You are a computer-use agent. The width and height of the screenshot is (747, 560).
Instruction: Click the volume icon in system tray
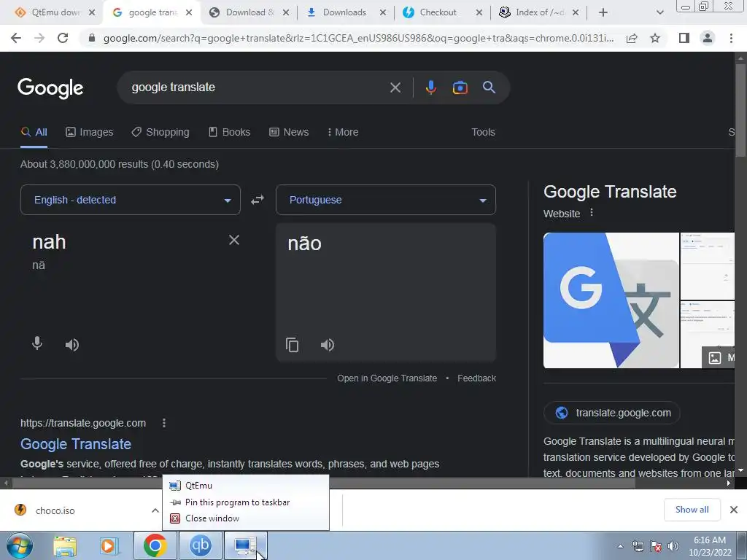pyautogui.click(x=673, y=546)
